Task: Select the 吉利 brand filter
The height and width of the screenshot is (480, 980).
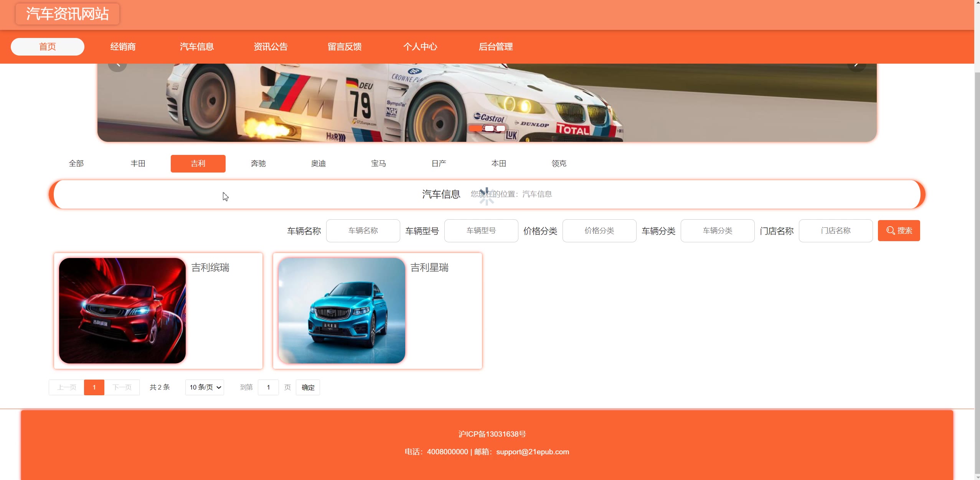Action: click(198, 164)
